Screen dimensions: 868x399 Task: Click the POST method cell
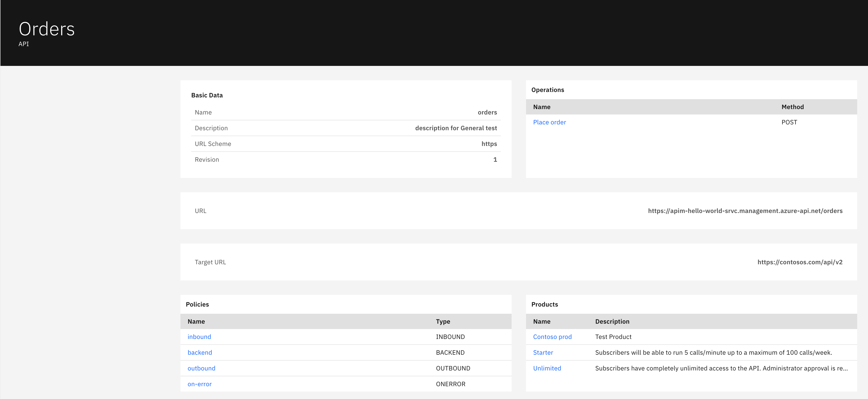pos(789,122)
